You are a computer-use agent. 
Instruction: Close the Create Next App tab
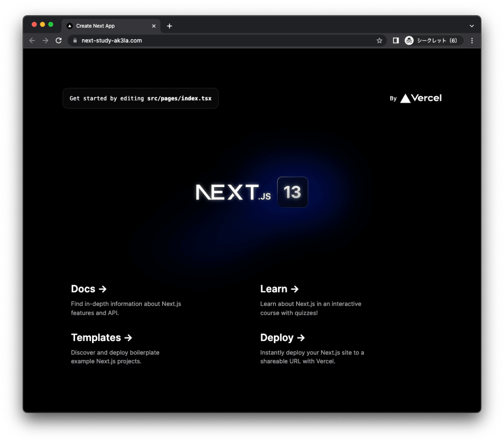[154, 26]
